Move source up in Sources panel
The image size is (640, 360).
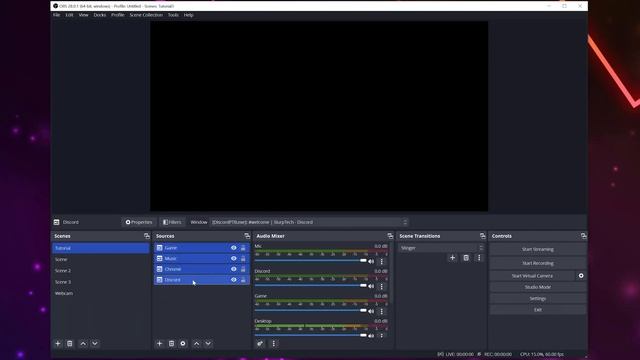pyautogui.click(x=196, y=344)
